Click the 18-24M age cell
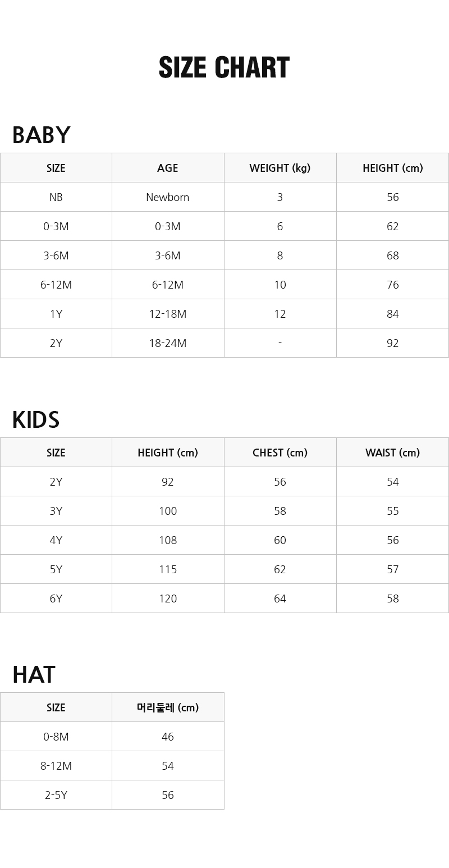The width and height of the screenshot is (449, 868). click(167, 343)
